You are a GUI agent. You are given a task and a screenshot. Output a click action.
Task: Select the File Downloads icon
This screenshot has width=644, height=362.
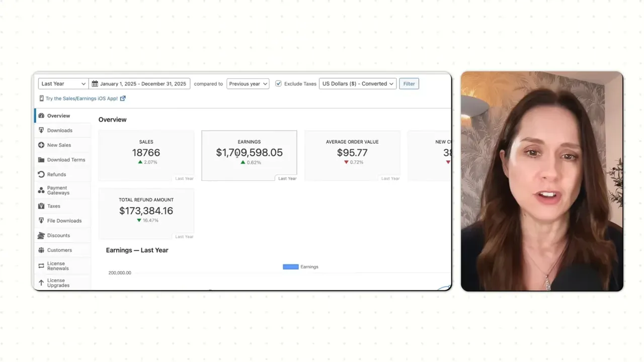[x=41, y=220]
